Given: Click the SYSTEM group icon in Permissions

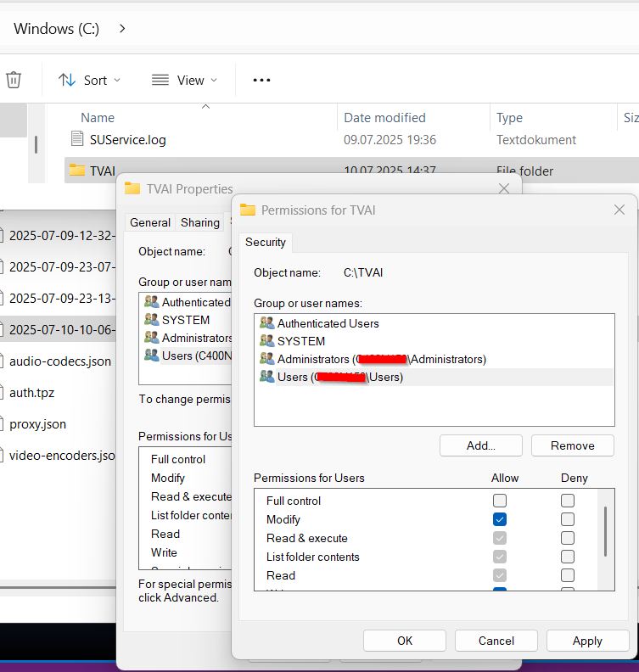Looking at the screenshot, I should pos(267,341).
